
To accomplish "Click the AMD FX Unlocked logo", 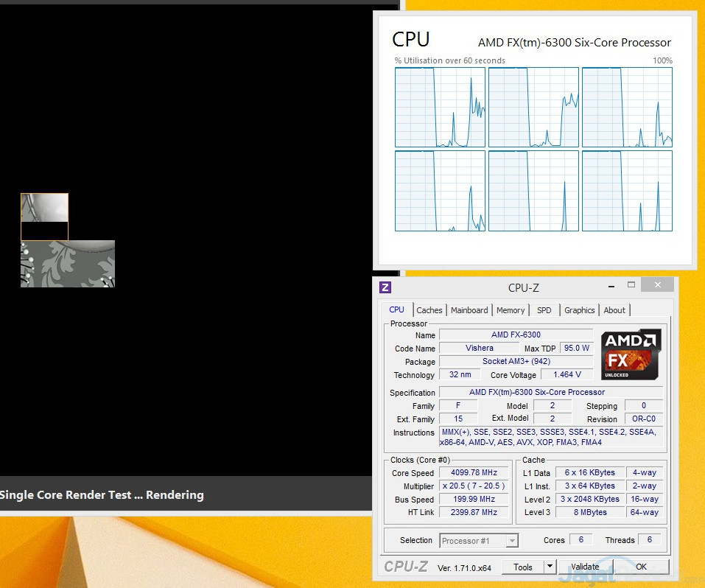I will click(x=631, y=354).
